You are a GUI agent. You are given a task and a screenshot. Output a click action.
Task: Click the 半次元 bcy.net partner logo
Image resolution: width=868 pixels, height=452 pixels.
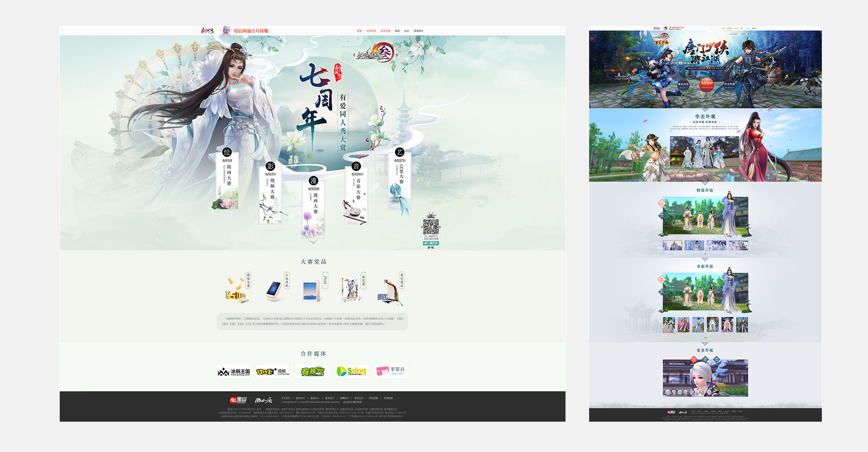(x=391, y=372)
